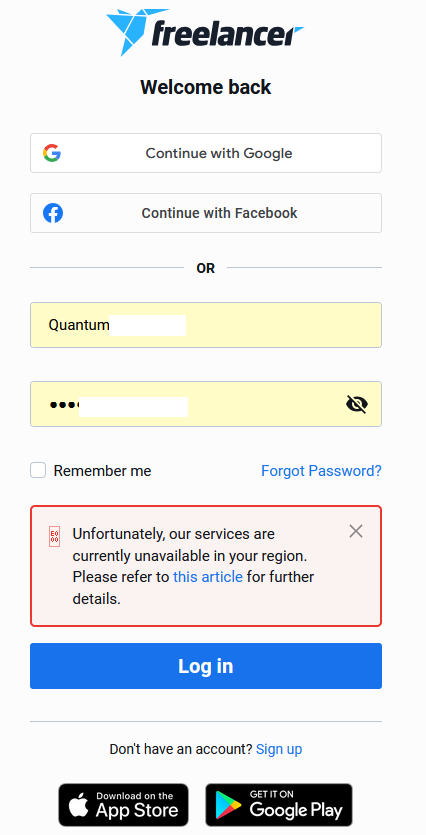Click the blue Log in button
The height and width of the screenshot is (835, 426).
pos(206,666)
